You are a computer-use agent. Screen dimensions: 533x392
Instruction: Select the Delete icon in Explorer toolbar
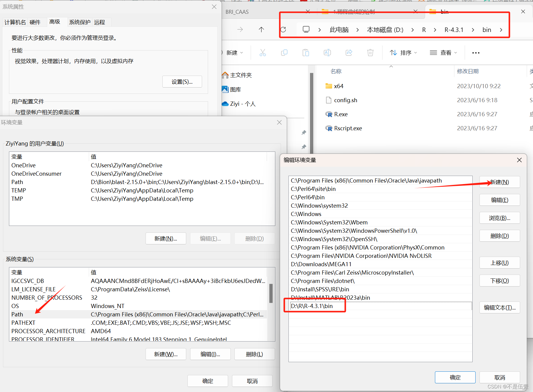click(x=370, y=53)
